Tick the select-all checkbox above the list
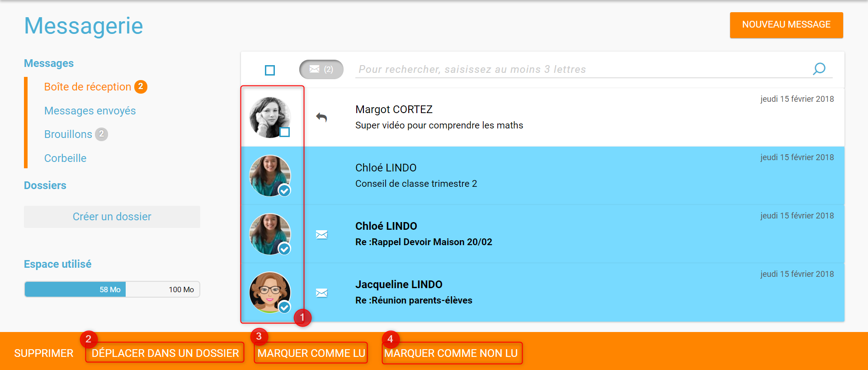Screen dimensions: 868x370 click(x=270, y=70)
